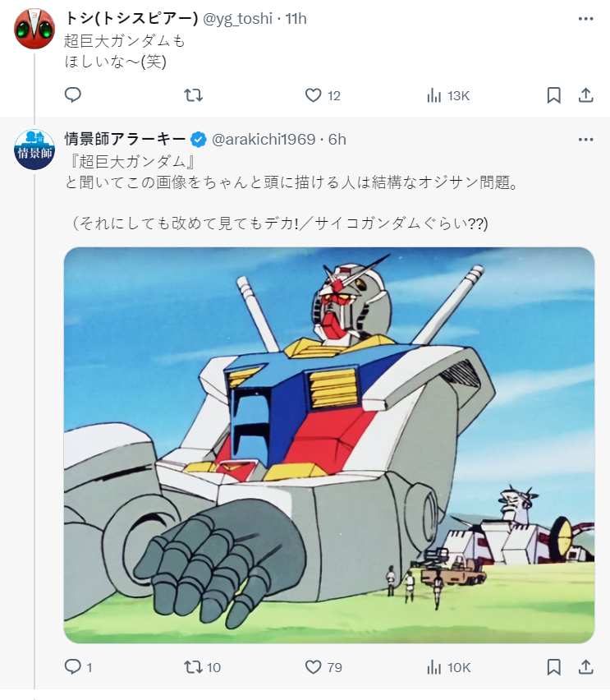
Task: Repost the トシ tweet
Action: pyautogui.click(x=193, y=95)
